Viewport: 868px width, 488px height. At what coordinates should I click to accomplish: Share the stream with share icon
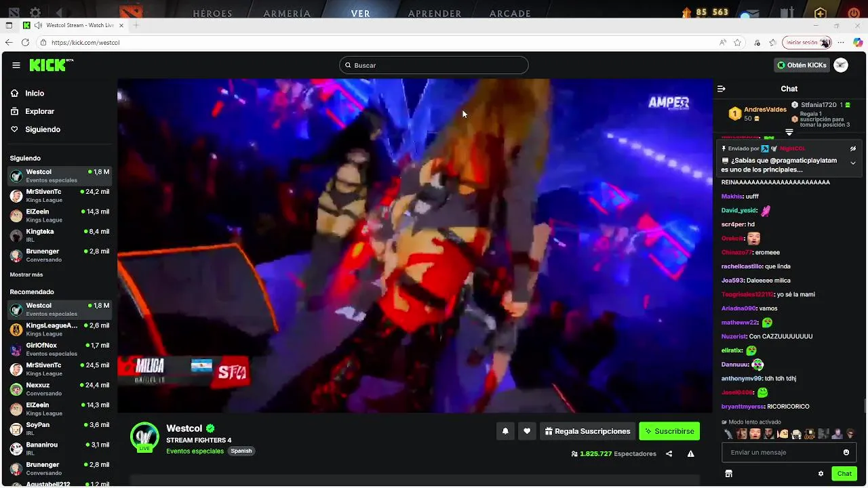point(669,453)
